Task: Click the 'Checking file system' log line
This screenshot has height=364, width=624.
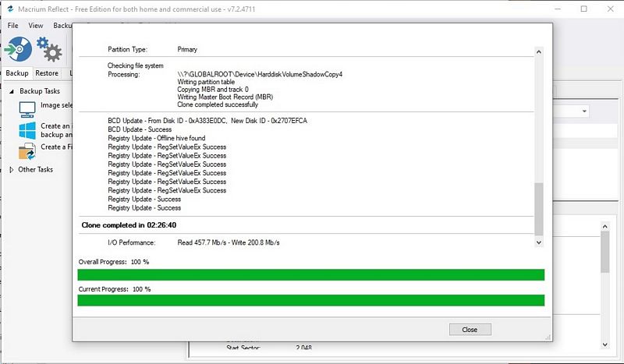Action: (135, 65)
